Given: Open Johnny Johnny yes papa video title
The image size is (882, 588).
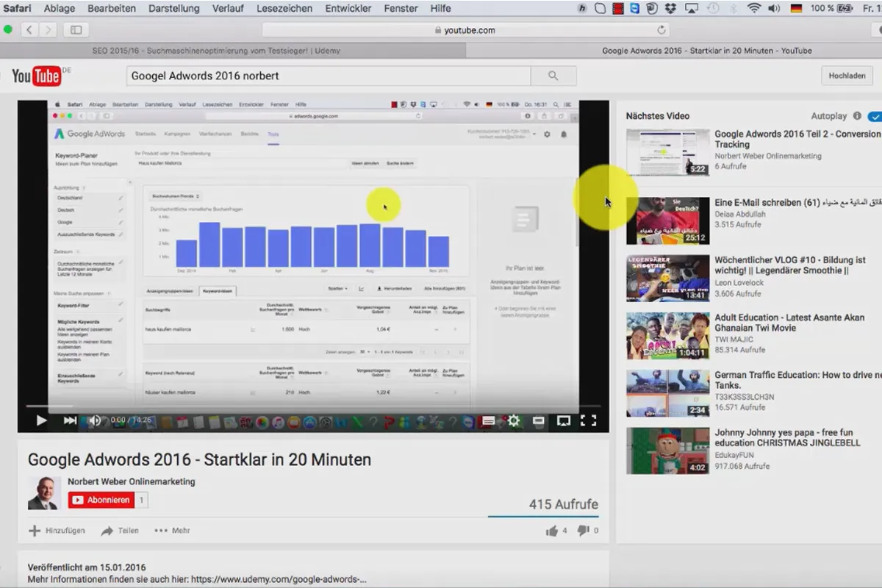Looking at the screenshot, I should click(x=787, y=438).
